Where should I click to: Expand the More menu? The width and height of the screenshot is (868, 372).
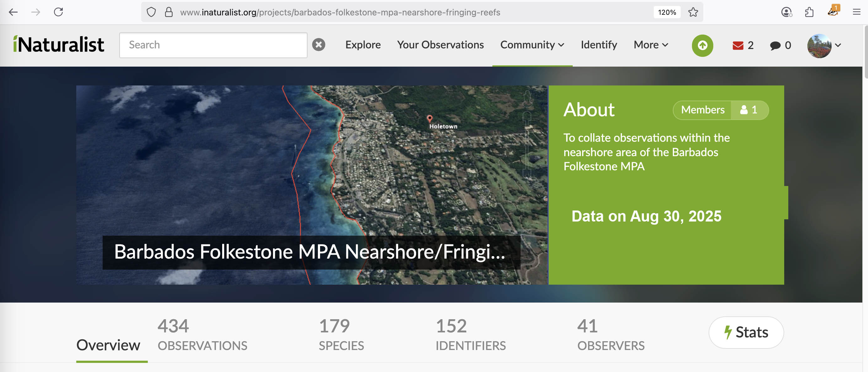[651, 45]
